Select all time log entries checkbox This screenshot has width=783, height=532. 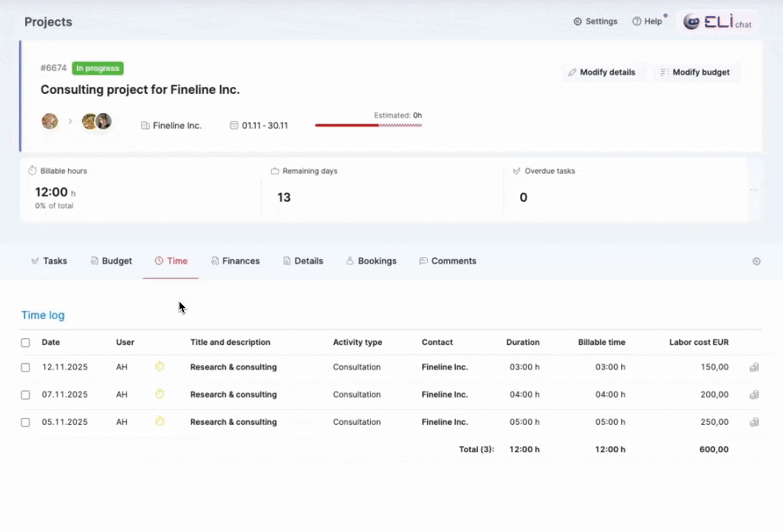tap(26, 343)
